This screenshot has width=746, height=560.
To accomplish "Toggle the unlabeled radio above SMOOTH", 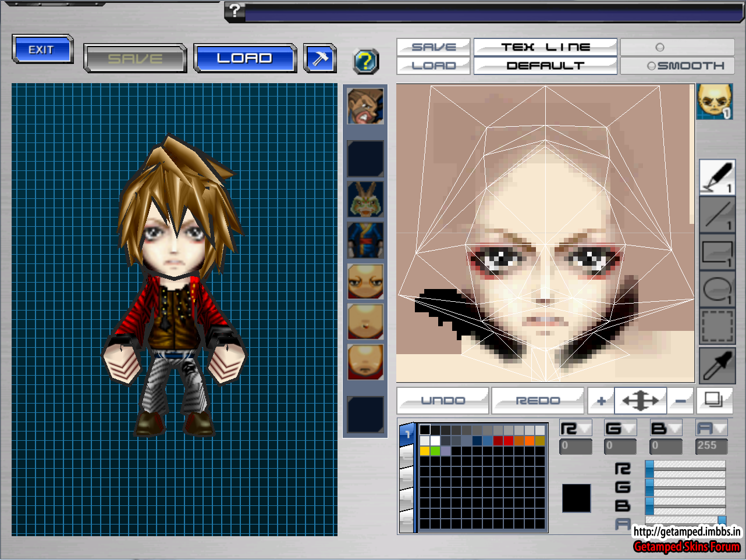I will (659, 47).
